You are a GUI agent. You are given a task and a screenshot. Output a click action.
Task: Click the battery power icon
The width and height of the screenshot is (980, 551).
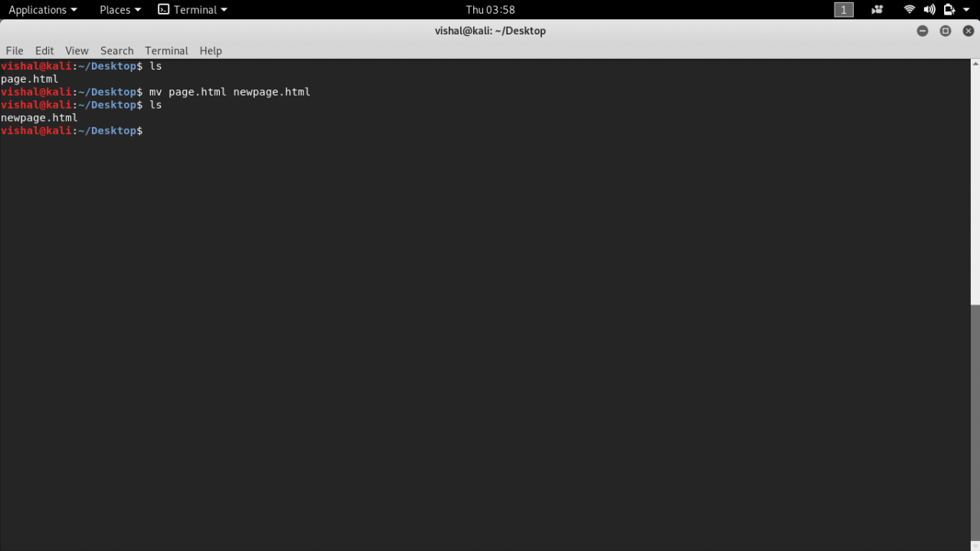(x=949, y=10)
